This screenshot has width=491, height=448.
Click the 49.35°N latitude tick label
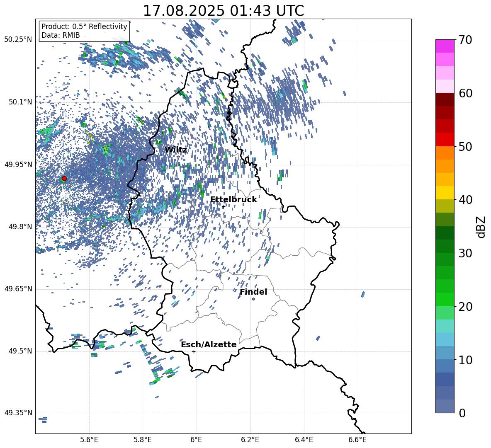point(18,413)
